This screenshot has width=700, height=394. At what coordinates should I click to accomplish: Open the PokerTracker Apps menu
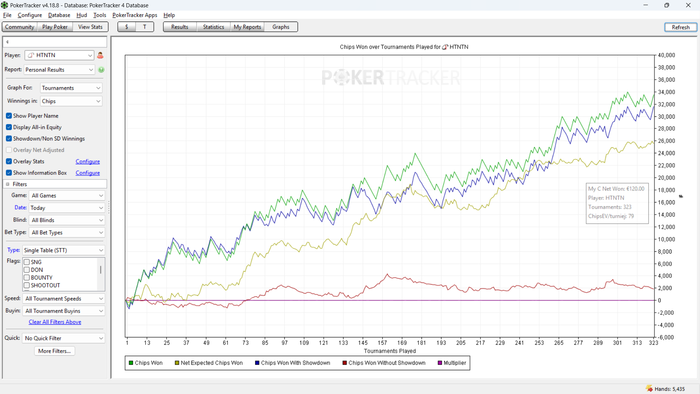[x=135, y=15]
